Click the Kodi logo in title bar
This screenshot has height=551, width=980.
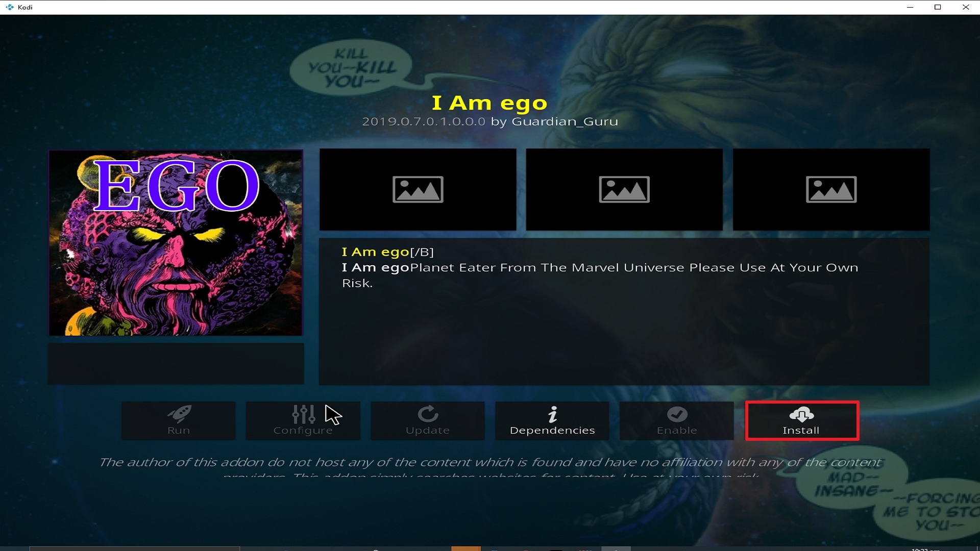[x=10, y=7]
